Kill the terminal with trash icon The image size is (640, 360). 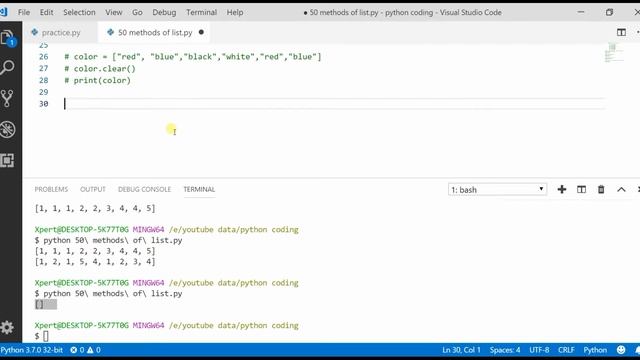pyautogui.click(x=601, y=189)
